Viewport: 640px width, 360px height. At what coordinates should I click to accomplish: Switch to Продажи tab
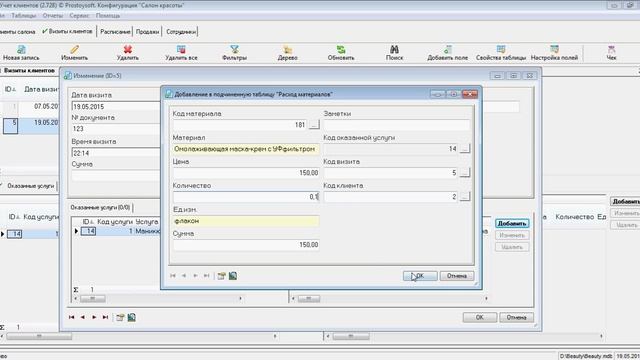click(147, 31)
